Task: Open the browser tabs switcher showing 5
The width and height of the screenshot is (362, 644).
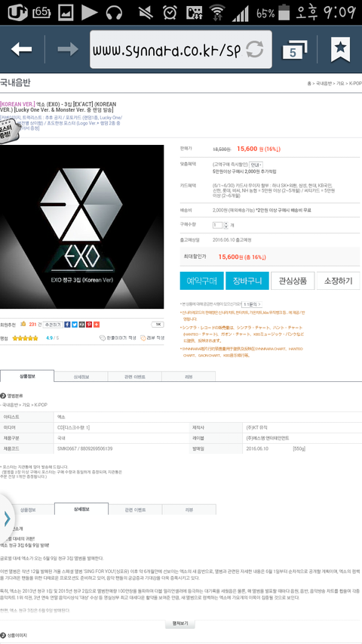Action: (x=295, y=50)
